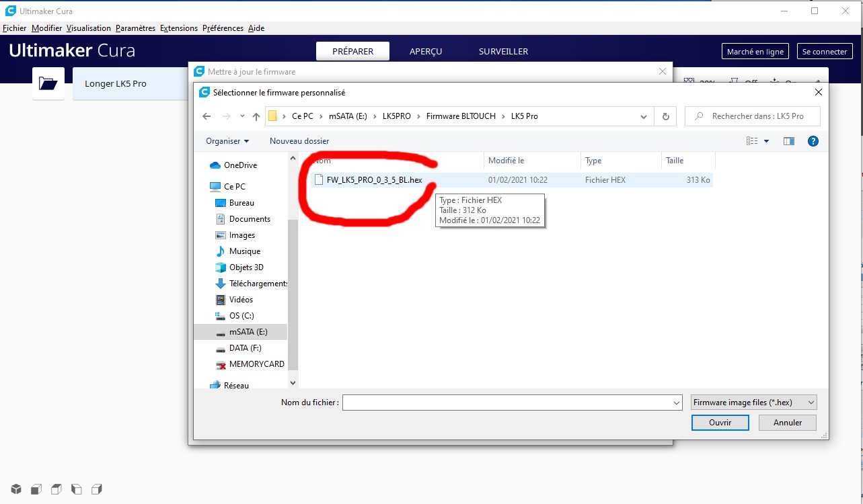Open file dialog help icon
This screenshot has height=504, width=863.
(813, 141)
